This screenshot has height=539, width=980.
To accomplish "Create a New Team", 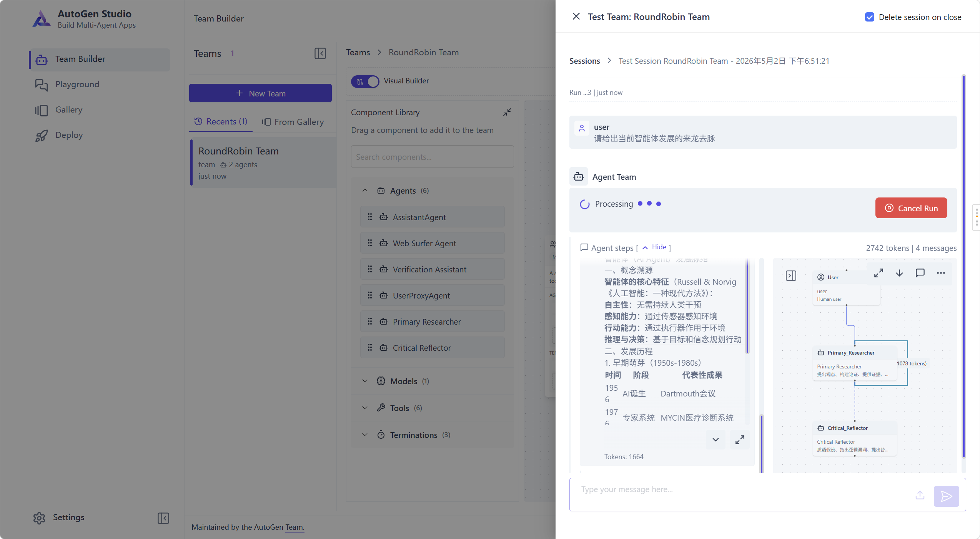I will click(x=260, y=93).
